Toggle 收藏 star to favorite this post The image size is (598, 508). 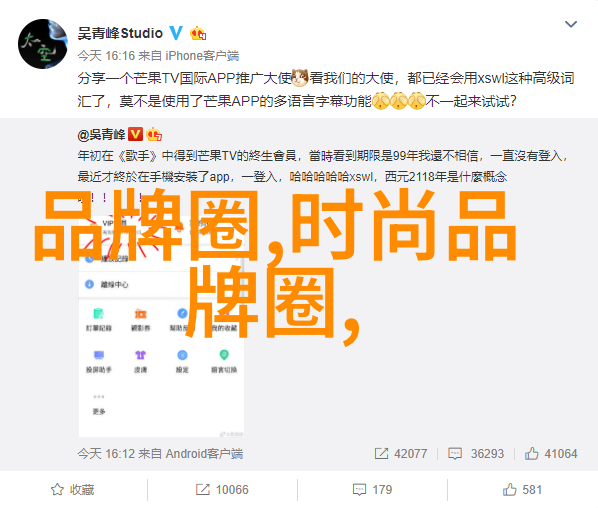coord(72,490)
